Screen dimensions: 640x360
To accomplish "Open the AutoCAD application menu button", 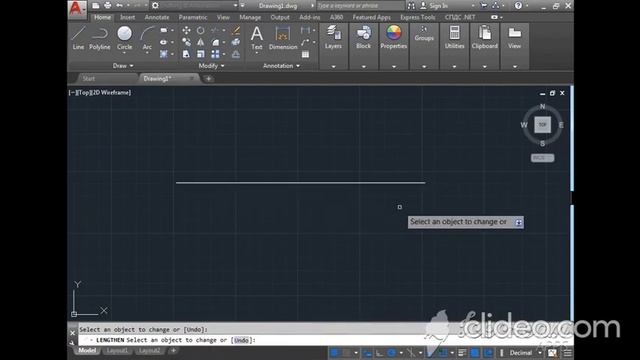I will [77, 9].
